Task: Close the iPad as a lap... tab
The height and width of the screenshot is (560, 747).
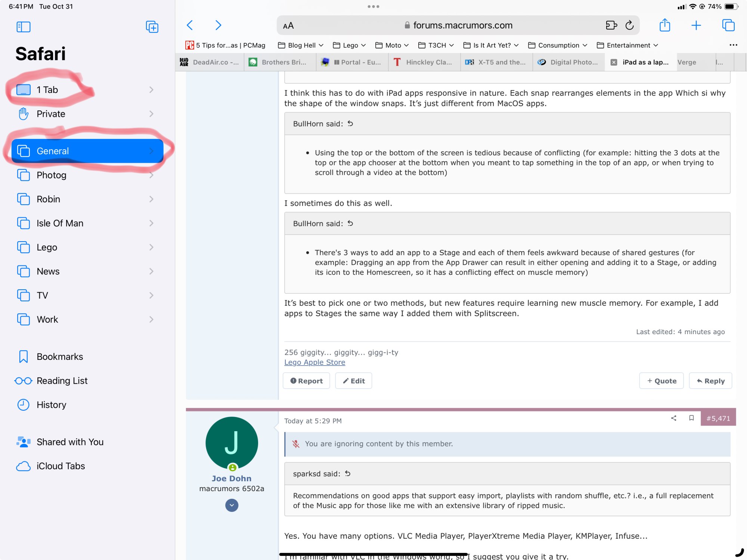Action: [614, 62]
